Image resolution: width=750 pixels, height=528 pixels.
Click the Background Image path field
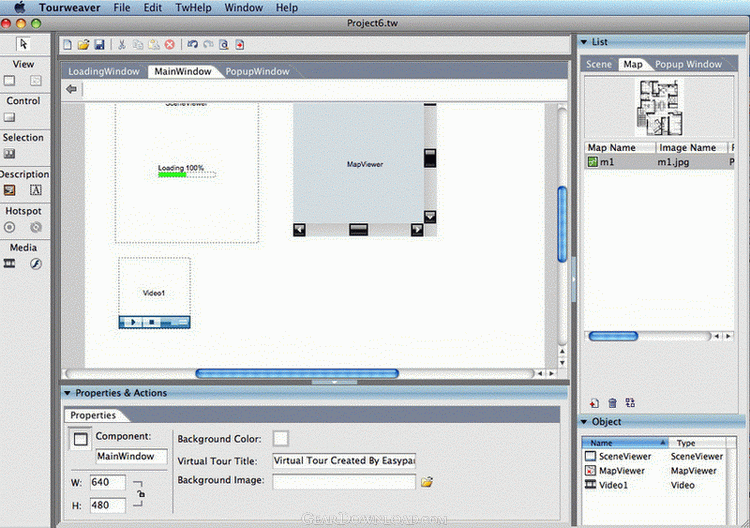pyautogui.click(x=344, y=482)
